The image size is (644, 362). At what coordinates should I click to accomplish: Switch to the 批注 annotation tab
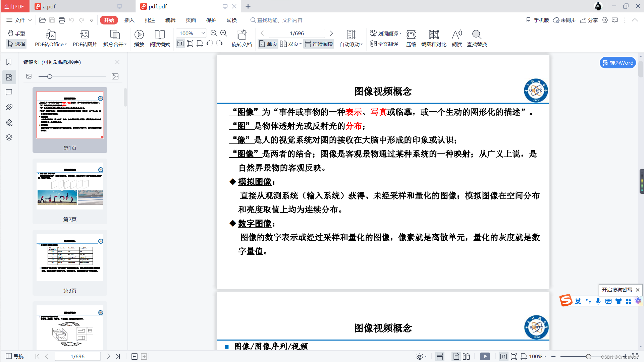(x=150, y=20)
